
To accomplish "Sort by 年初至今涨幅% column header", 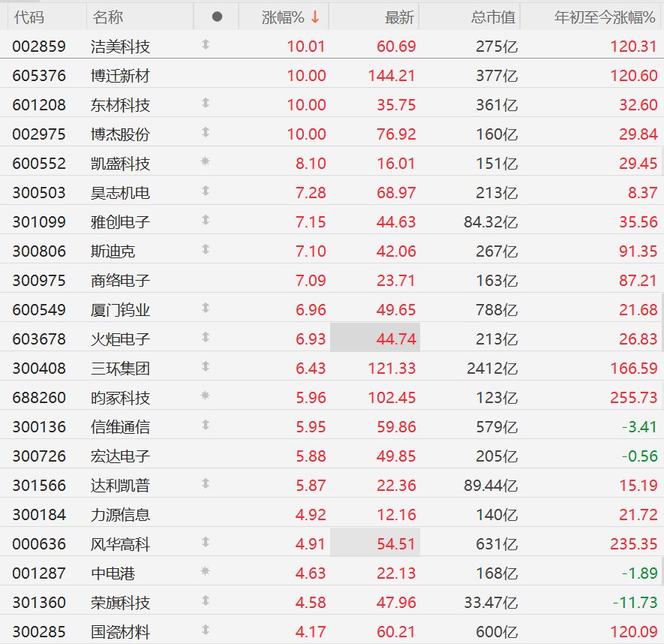I will [x=605, y=17].
